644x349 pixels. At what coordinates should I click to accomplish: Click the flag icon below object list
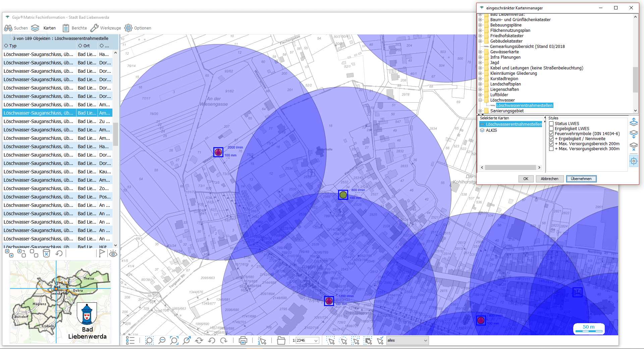pos(102,253)
